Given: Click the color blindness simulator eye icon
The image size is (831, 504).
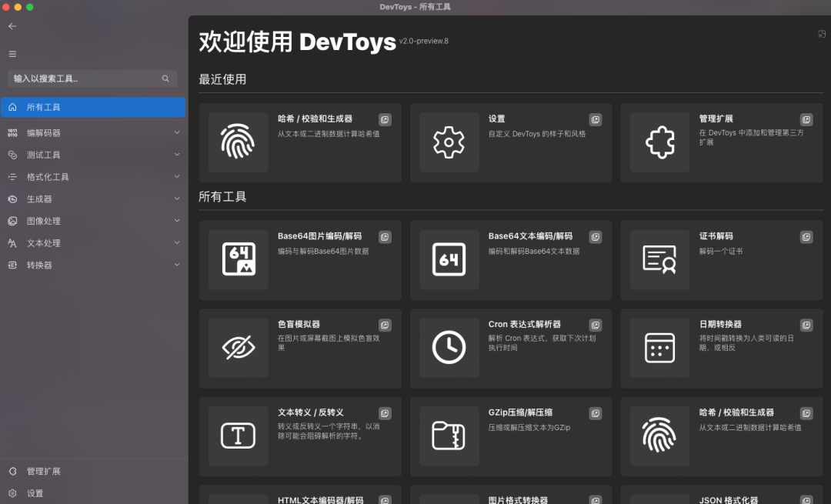Looking at the screenshot, I should click(x=238, y=347).
